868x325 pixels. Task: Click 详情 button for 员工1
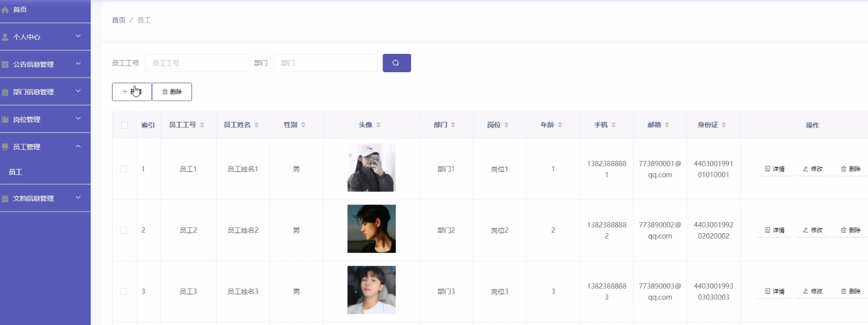(x=774, y=169)
